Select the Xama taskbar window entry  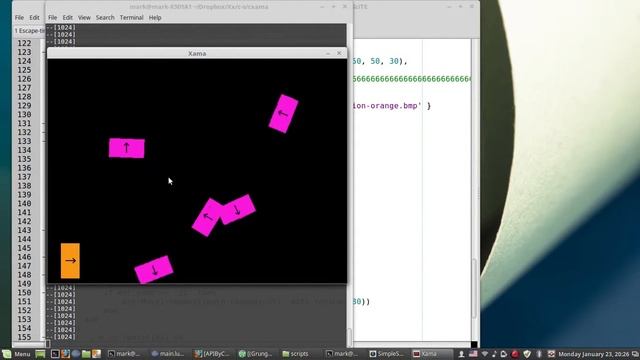click(431, 354)
